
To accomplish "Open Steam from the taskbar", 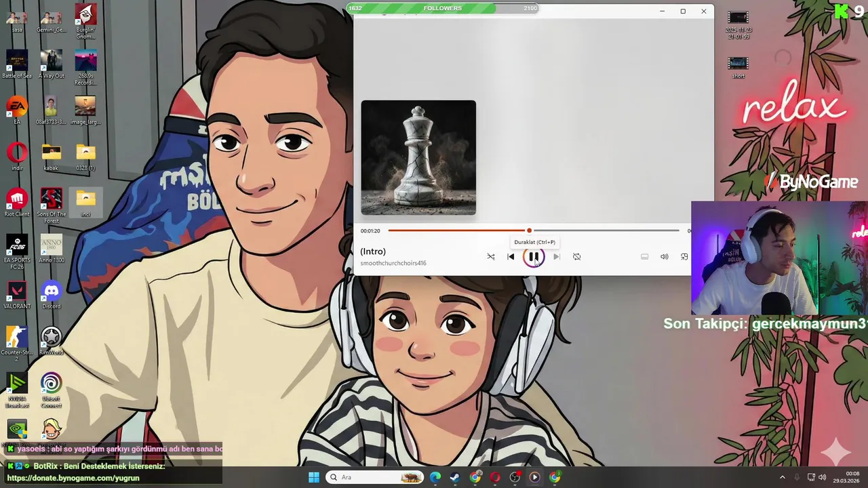I will 455,477.
